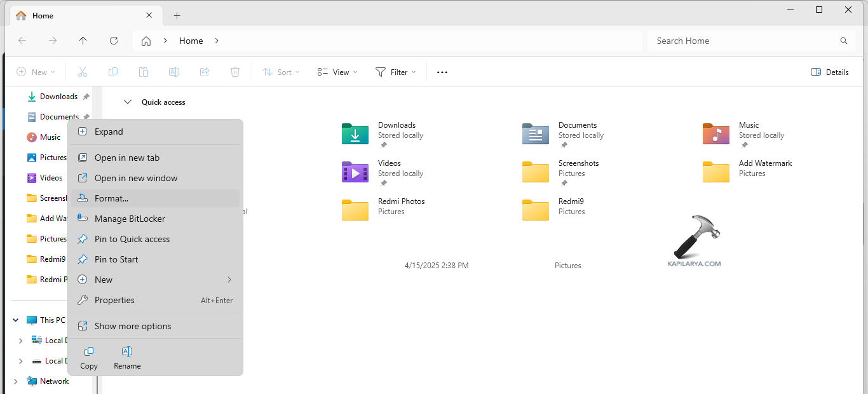The image size is (868, 394).
Task: Choose Manage BitLocker in context menu
Action: 130,219
